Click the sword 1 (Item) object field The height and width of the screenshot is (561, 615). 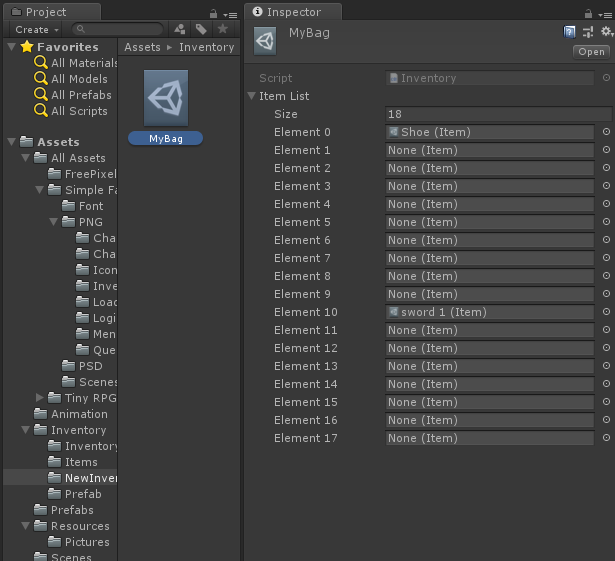tap(489, 312)
